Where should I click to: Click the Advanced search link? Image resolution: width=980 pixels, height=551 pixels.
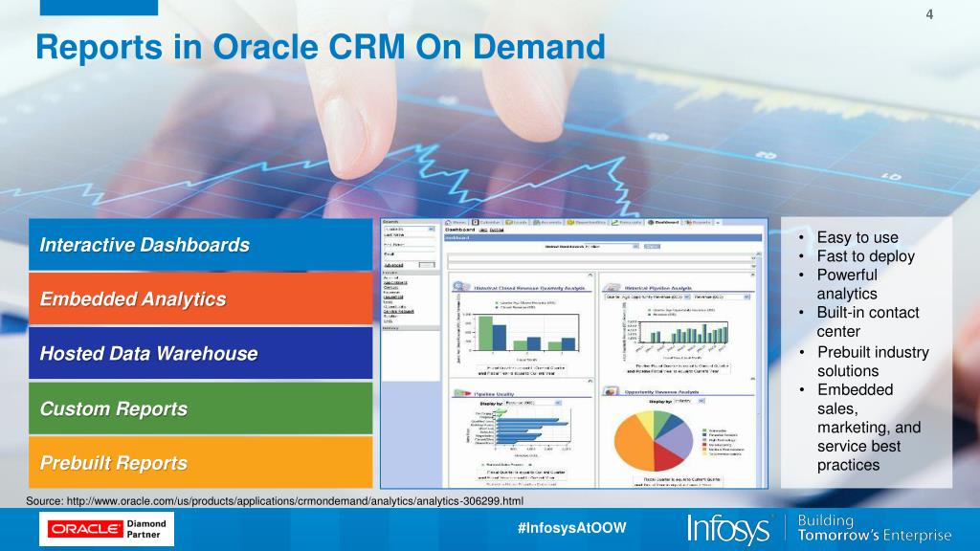coord(393,265)
